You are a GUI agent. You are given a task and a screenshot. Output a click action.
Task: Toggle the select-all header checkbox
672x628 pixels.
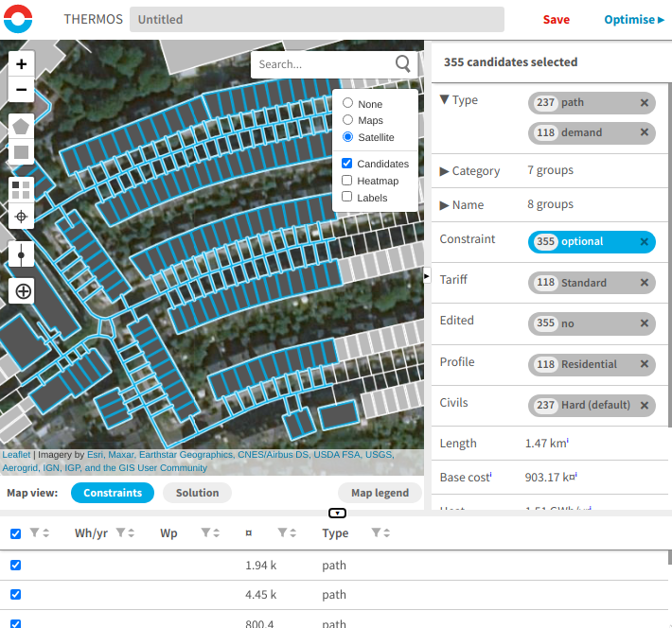(x=15, y=533)
